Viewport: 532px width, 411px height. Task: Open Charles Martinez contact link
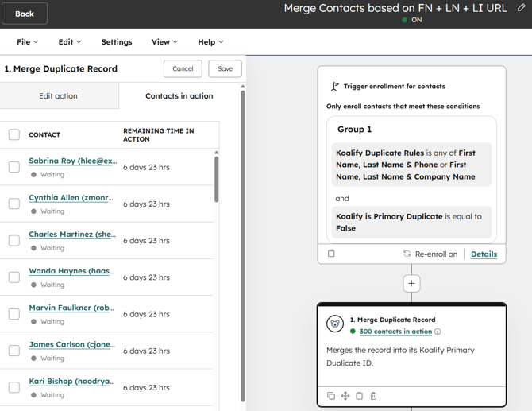coord(72,234)
